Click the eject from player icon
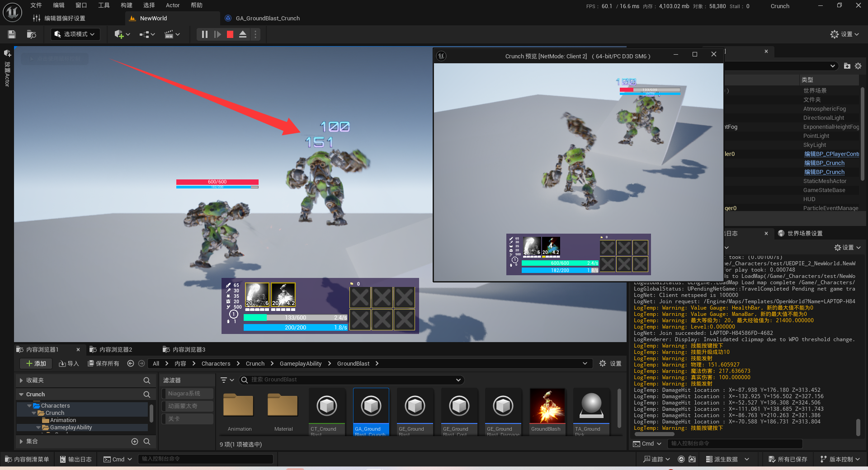Image resolution: width=868 pixels, height=470 pixels. click(x=243, y=34)
